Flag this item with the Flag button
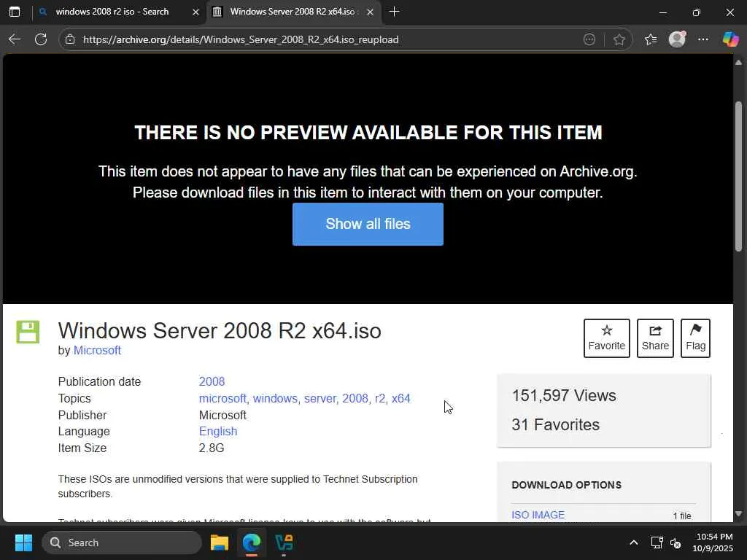The height and width of the screenshot is (560, 747). [695, 338]
